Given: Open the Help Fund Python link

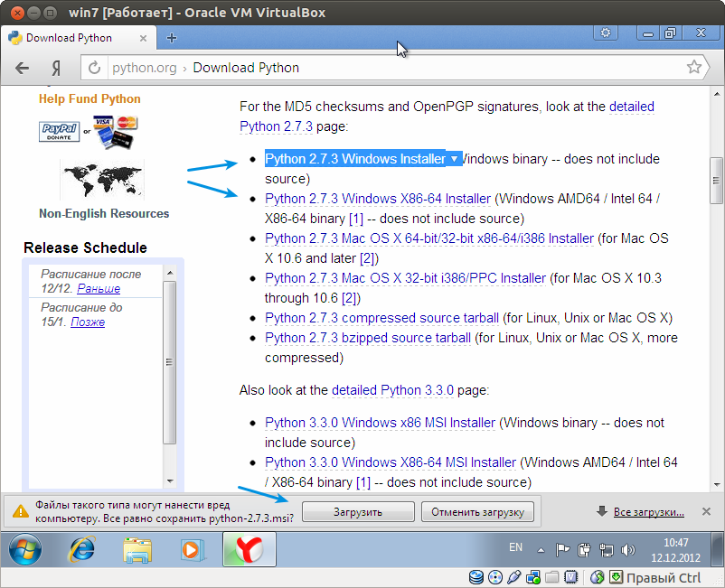Looking at the screenshot, I should (89, 98).
